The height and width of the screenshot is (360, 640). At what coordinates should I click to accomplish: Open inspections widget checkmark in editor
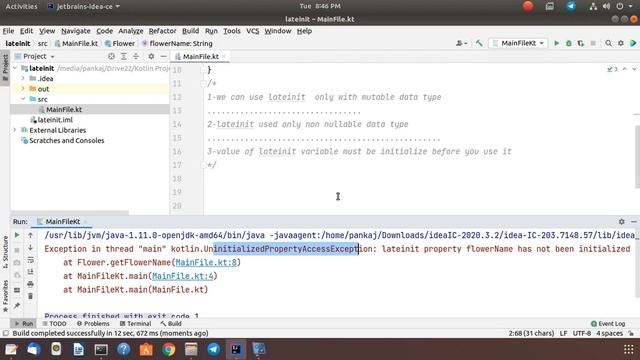coord(612,69)
